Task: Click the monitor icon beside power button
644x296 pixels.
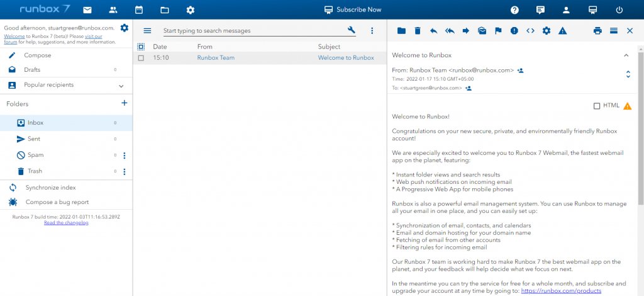Action: 592,10
